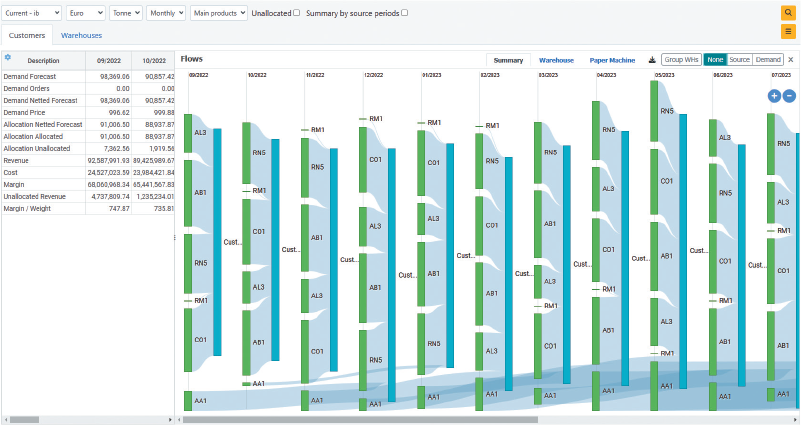Image resolution: width=801 pixels, height=425 pixels.
Task: Zoom in with the blue plus button
Action: [774, 96]
